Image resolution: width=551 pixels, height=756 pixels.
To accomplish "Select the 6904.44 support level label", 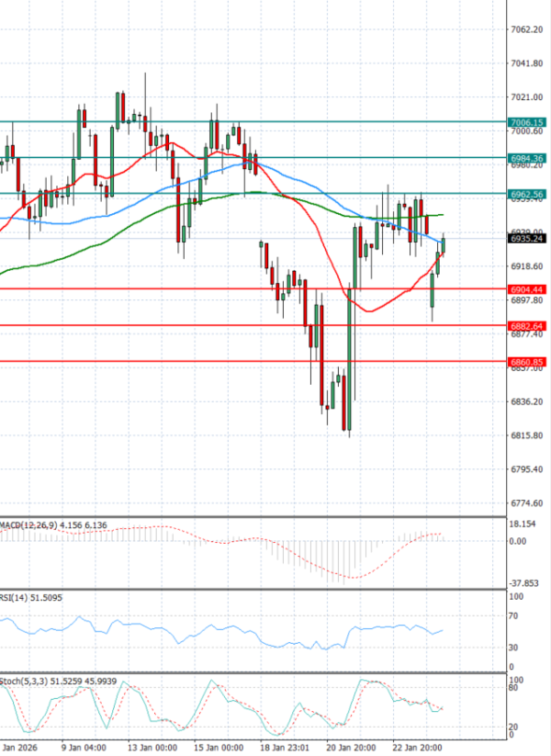I will (525, 289).
